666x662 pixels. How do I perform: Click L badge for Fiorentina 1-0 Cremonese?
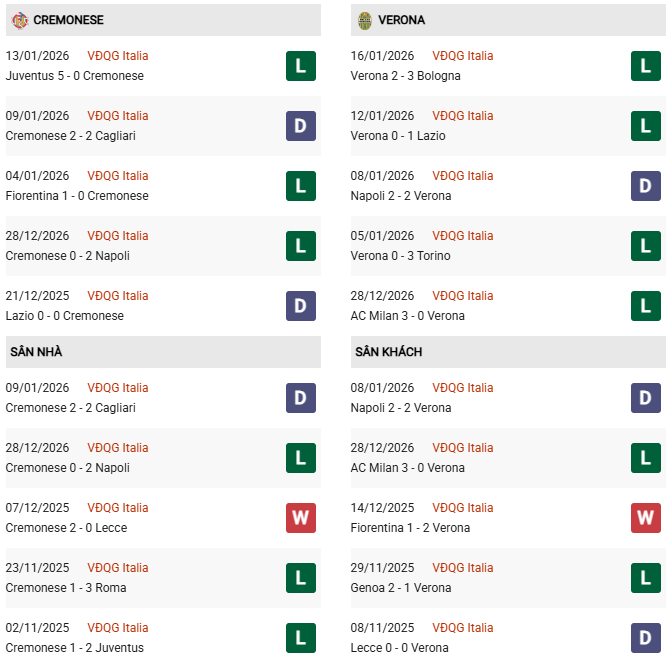click(301, 186)
